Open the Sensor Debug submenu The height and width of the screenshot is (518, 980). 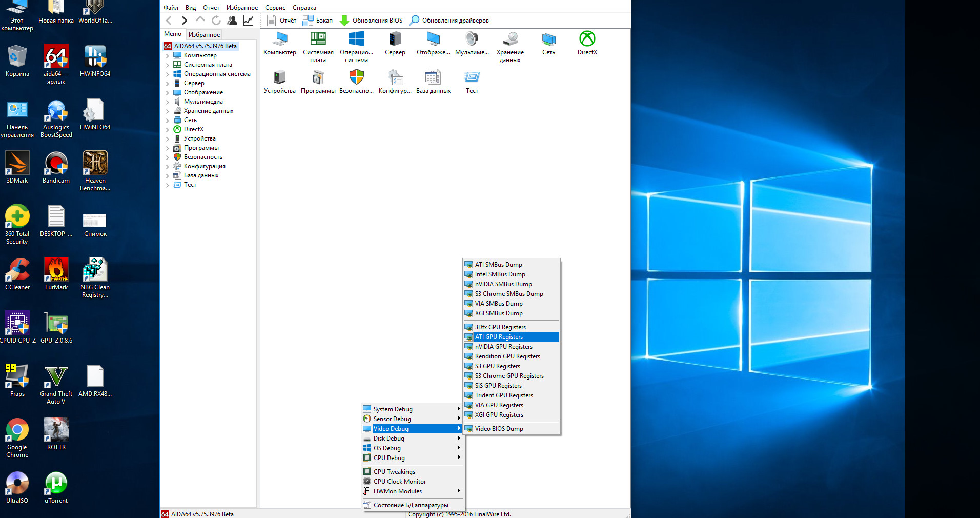coord(412,419)
